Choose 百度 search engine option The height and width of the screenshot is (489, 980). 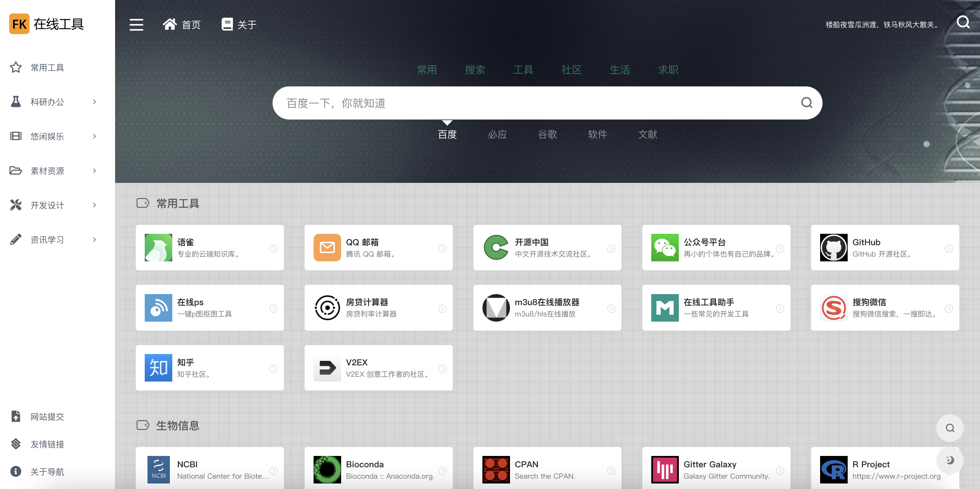pyautogui.click(x=447, y=134)
